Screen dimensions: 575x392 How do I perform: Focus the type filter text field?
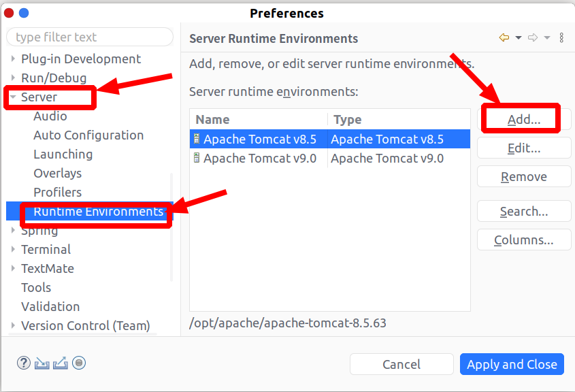tap(90, 37)
